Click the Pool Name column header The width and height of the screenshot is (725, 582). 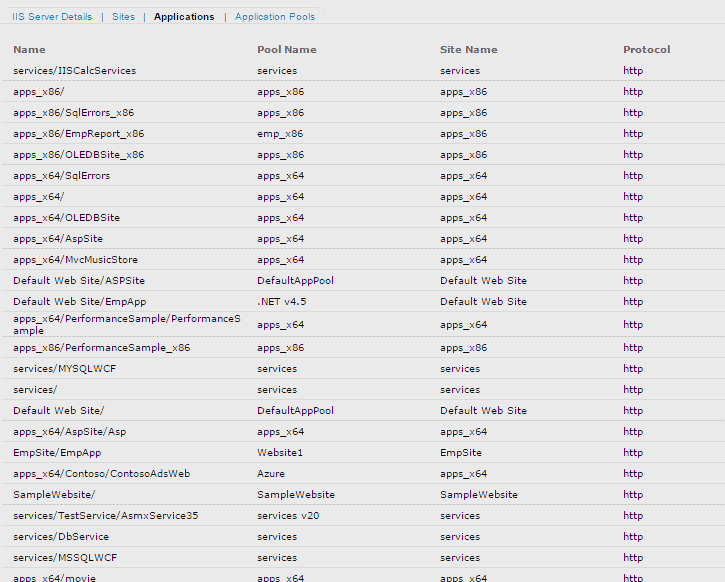pyautogui.click(x=286, y=49)
